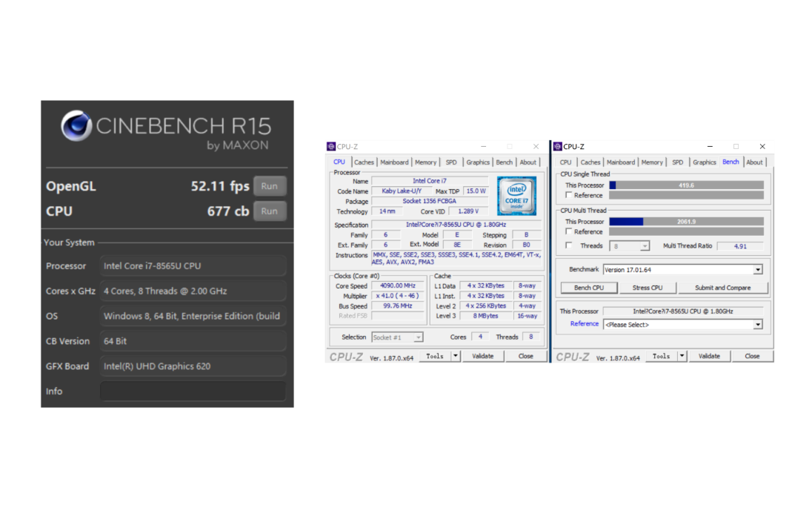Tick the Threads checkbox in the Bench tab
This screenshot has height=508, width=812.
[569, 245]
